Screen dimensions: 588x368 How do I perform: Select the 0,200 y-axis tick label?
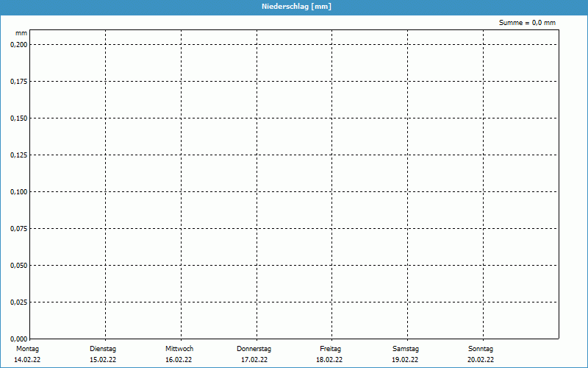(18, 44)
